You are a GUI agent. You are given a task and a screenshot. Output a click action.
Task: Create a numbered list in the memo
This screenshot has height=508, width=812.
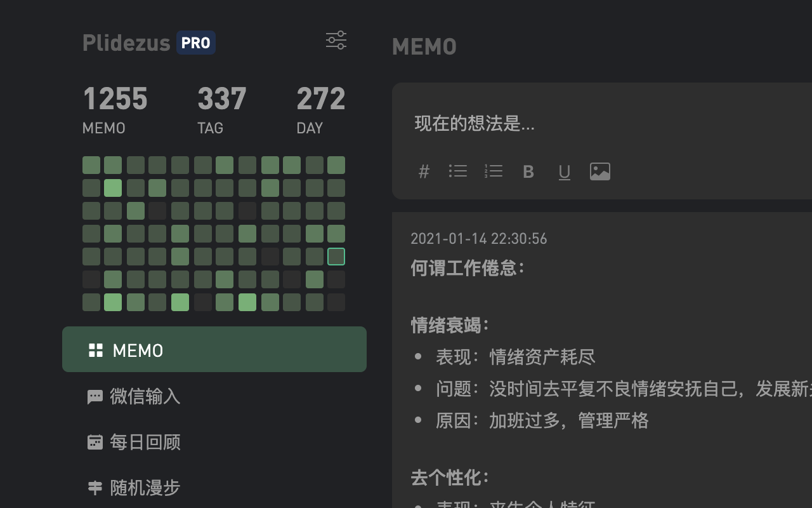point(494,171)
